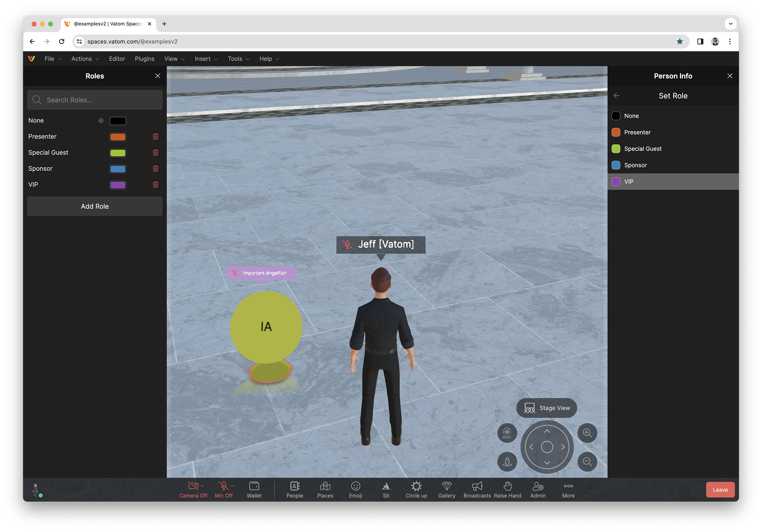Toggle Camera Off button
This screenshot has width=762, height=532.
pos(193,490)
